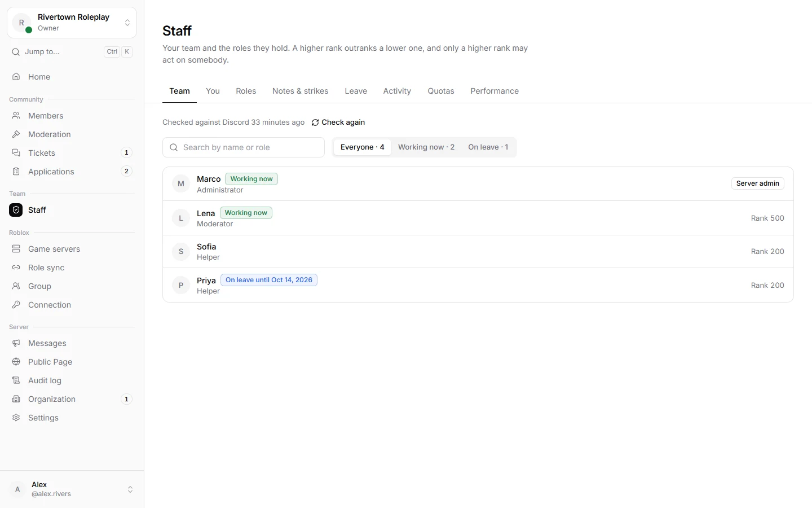The height and width of the screenshot is (508, 812).
Task: Click the search magnifier beside Jump to
Action: pyautogui.click(x=16, y=52)
